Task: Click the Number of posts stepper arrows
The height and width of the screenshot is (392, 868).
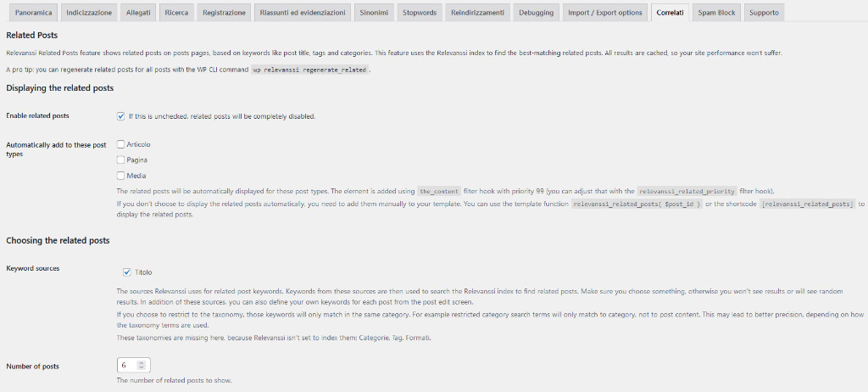Action: [x=142, y=366]
